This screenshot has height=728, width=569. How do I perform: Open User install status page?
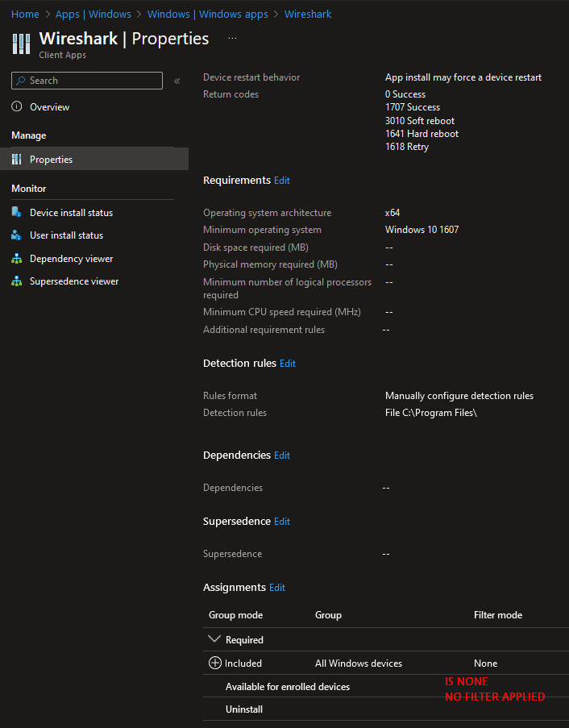[x=66, y=235]
